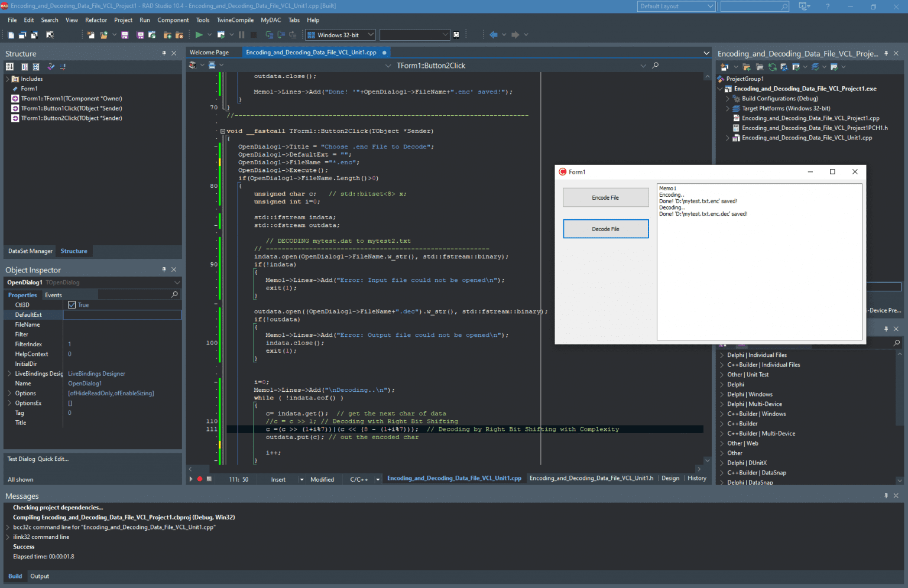This screenshot has width=908, height=588.
Task: Open the TwineCompile menu
Action: (235, 20)
